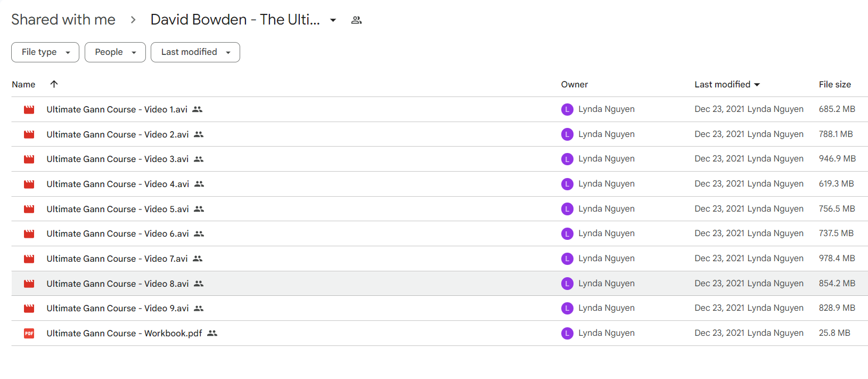Click the shared icon next to Video 4.avi
868x379 pixels.
coord(199,184)
